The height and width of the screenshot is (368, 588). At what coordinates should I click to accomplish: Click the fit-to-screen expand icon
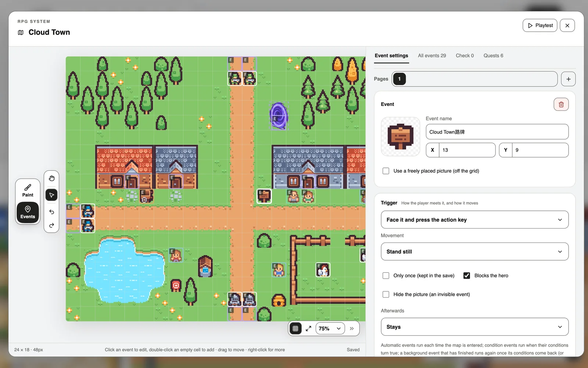point(309,329)
